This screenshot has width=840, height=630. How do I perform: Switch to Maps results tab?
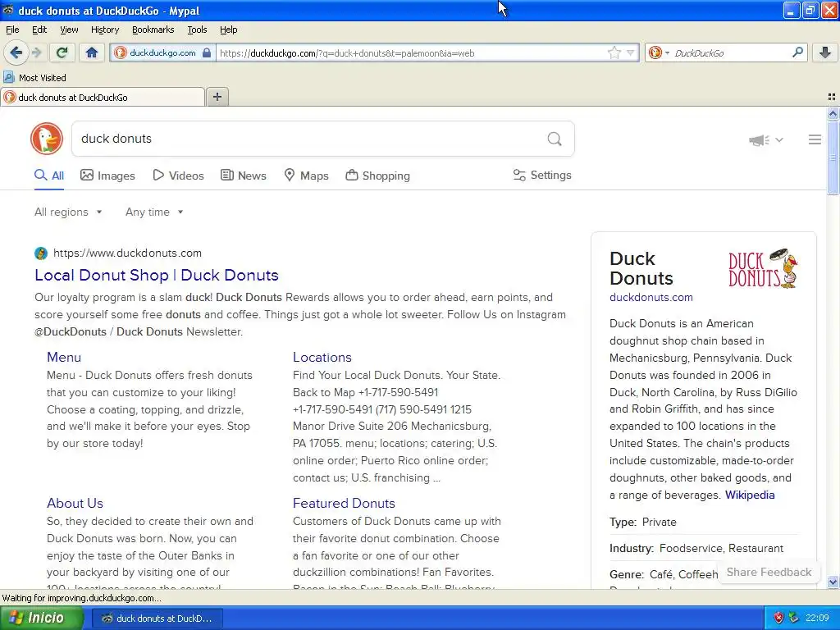tap(307, 176)
